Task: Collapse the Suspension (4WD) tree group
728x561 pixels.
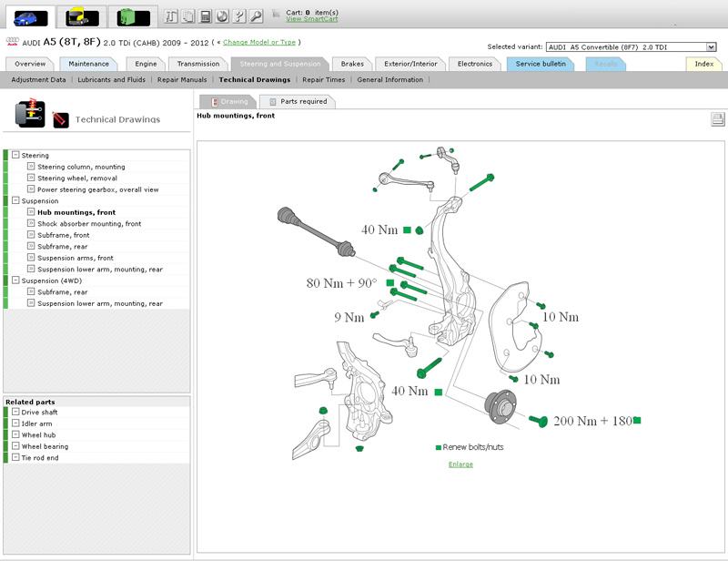Action: [x=15, y=280]
